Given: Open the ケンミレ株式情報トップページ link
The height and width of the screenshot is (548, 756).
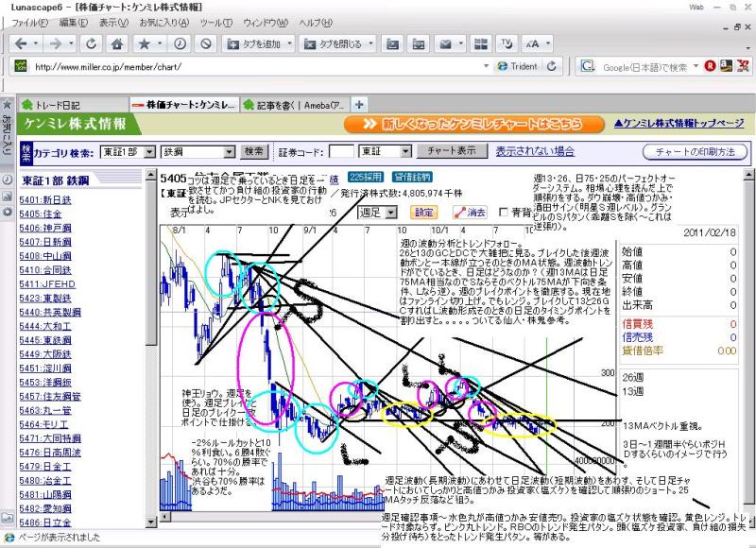Looking at the screenshot, I should [679, 124].
